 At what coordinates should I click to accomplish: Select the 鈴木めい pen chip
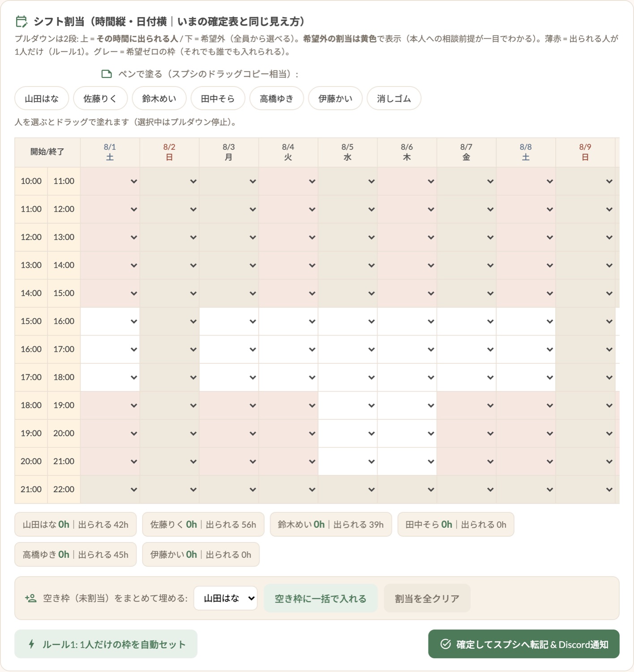point(159,99)
